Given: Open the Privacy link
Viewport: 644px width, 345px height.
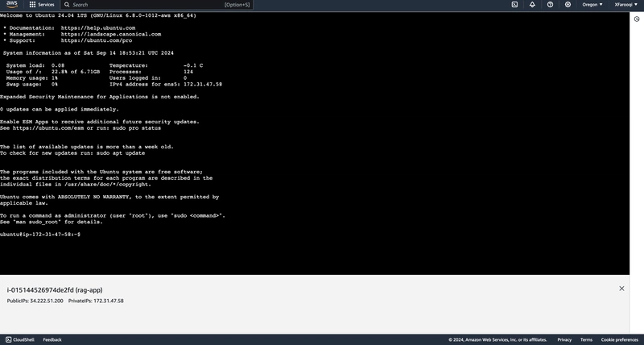Looking at the screenshot, I should point(564,339).
